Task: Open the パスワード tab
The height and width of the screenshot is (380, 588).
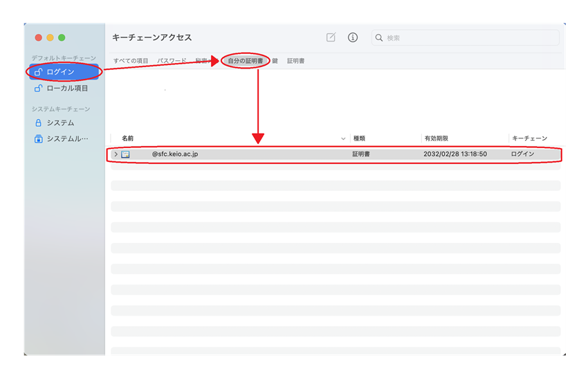Action: 172,61
